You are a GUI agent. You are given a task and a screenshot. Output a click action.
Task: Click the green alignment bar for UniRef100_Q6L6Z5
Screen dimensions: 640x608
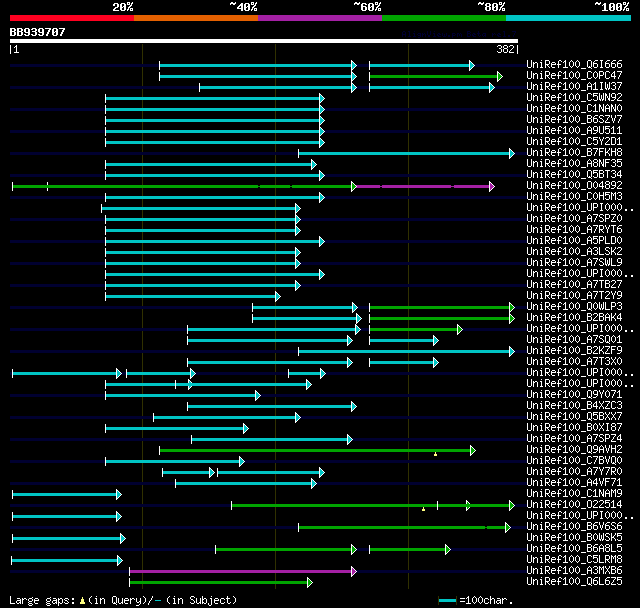[221, 582]
